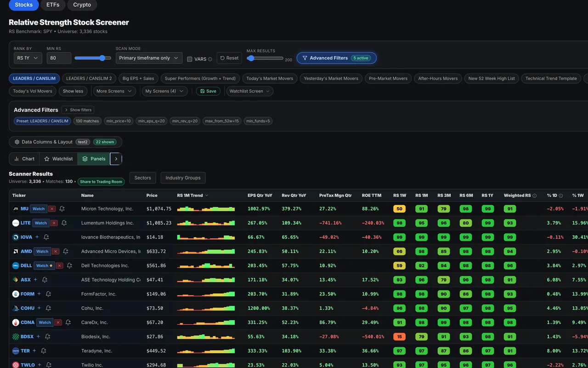Switch to ETFs tab

pyautogui.click(x=53, y=5)
